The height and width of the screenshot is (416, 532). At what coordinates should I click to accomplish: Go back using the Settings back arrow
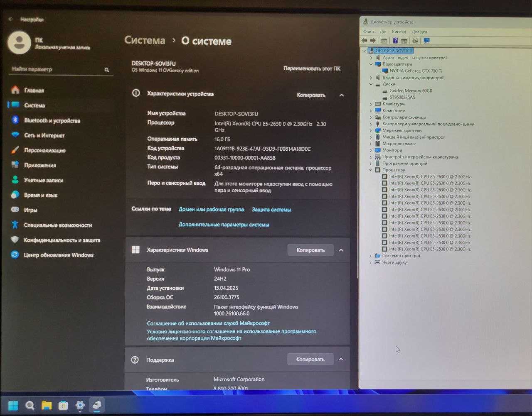[10, 19]
